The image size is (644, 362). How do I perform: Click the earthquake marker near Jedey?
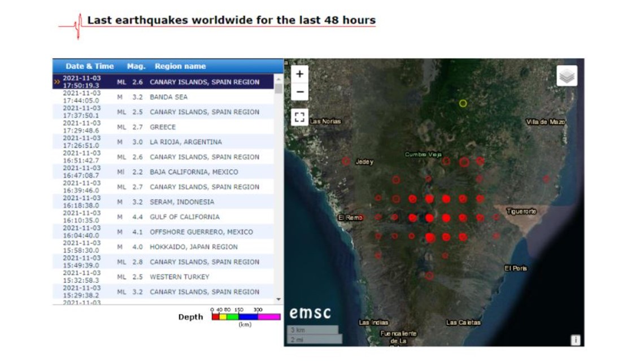coord(346,161)
